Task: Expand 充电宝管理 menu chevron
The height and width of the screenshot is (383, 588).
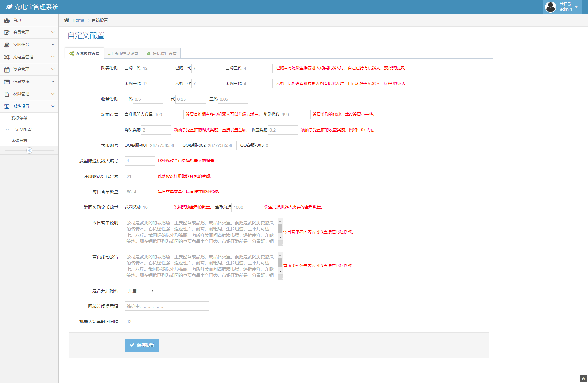Action: click(x=53, y=57)
